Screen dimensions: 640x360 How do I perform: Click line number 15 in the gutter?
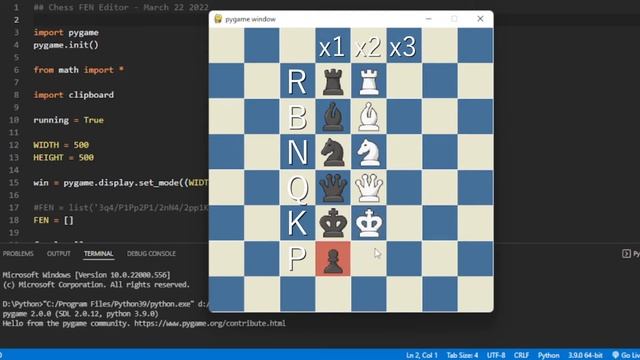pos(14,182)
